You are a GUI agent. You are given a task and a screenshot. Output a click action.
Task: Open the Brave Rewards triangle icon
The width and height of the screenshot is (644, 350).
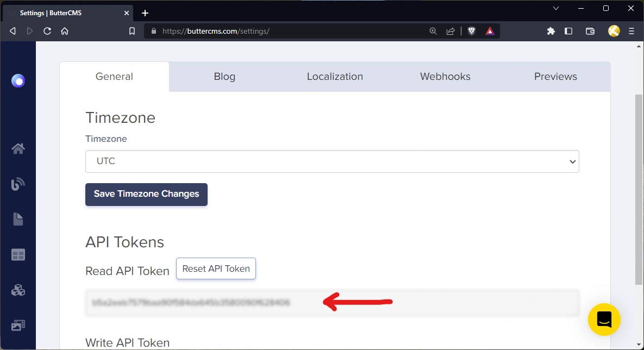click(490, 31)
